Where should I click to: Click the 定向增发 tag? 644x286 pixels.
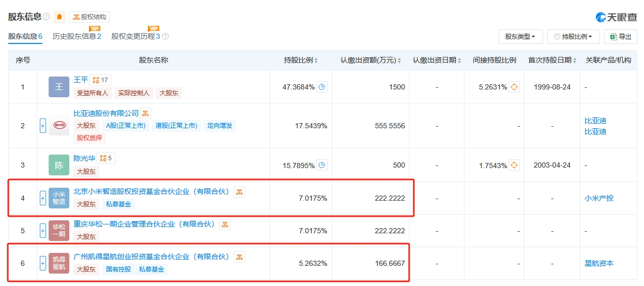click(x=220, y=126)
